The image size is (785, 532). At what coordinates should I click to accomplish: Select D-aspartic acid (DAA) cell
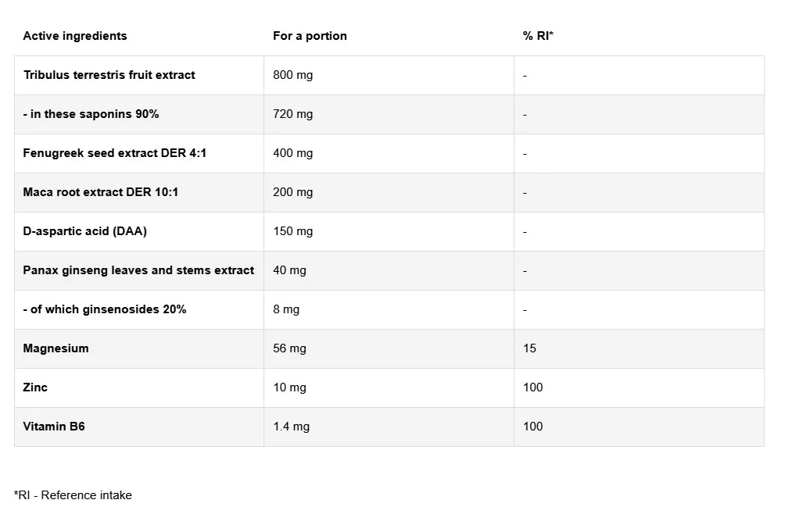85,231
